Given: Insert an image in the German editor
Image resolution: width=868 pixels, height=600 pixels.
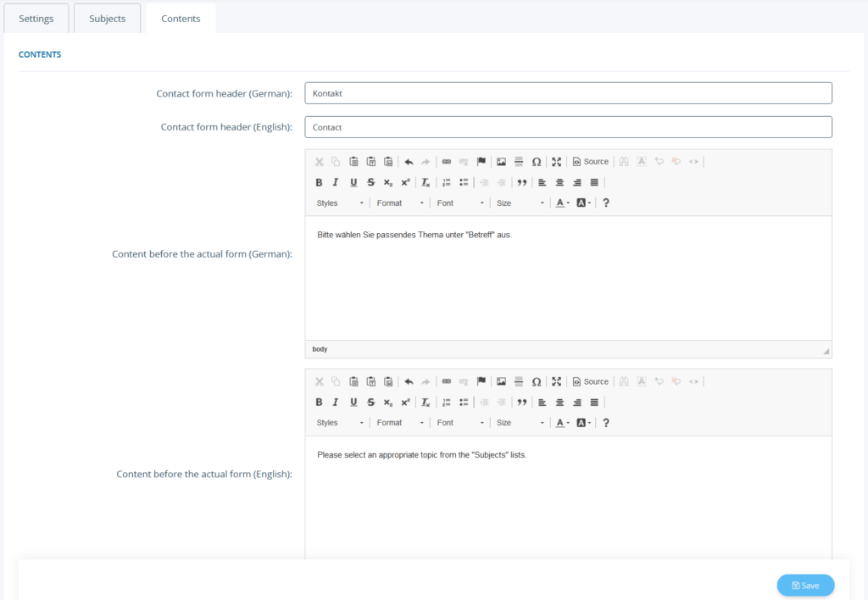Looking at the screenshot, I should pyautogui.click(x=501, y=162).
